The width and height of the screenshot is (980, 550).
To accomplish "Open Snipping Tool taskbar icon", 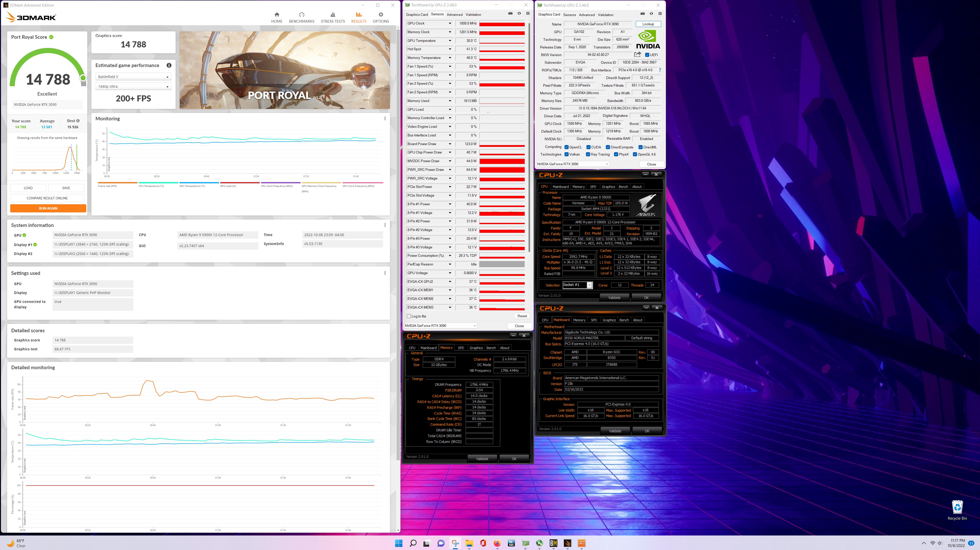I will pos(455,543).
